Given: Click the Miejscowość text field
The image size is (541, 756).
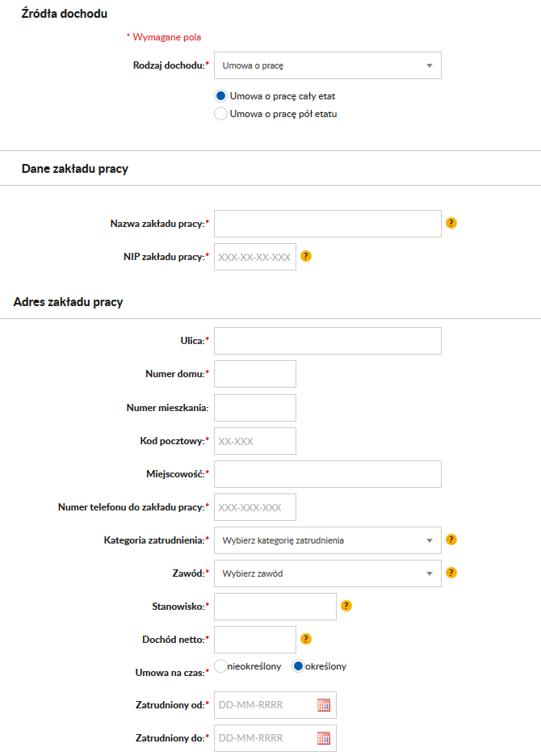Looking at the screenshot, I should (x=327, y=474).
